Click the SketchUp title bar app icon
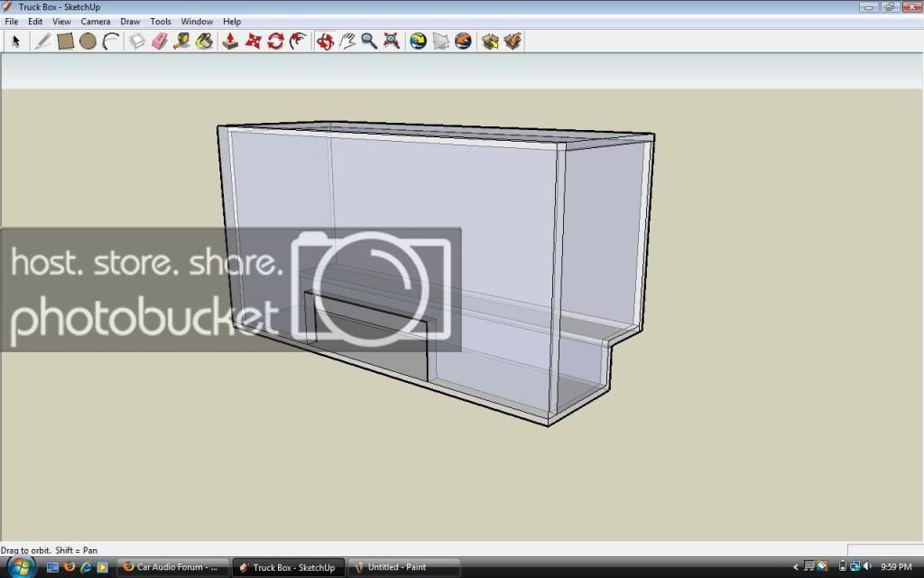The width and height of the screenshot is (924, 578). (x=7, y=6)
